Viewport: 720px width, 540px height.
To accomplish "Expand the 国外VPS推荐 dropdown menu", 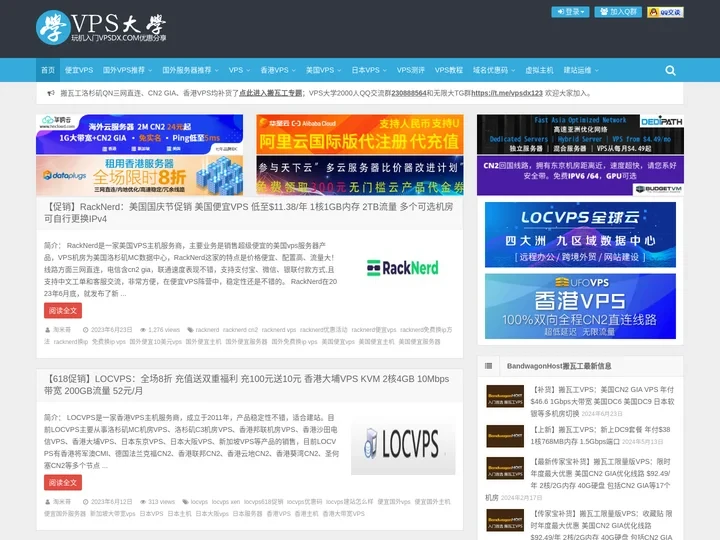I will coord(127,70).
